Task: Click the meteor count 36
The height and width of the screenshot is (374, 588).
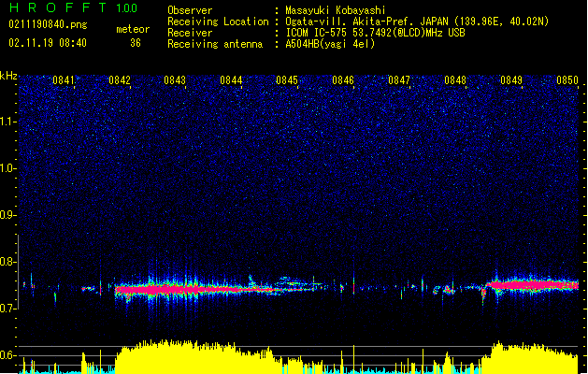Action: 136,43
